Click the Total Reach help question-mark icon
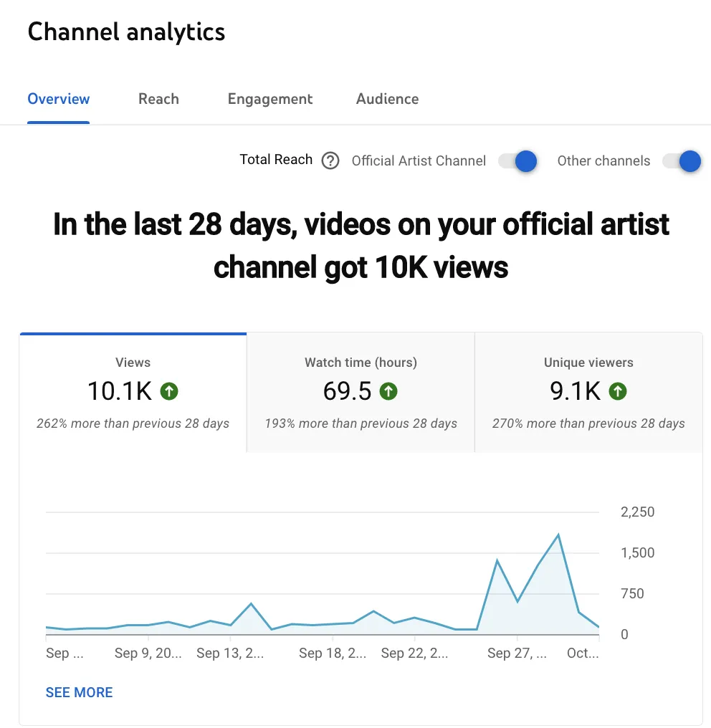This screenshot has width=711, height=728. (x=330, y=161)
